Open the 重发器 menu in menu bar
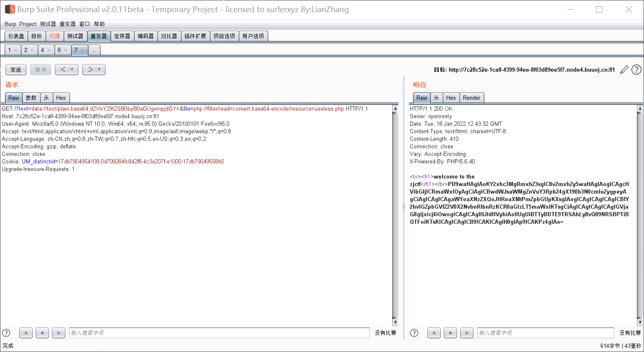The image size is (644, 352). point(67,24)
